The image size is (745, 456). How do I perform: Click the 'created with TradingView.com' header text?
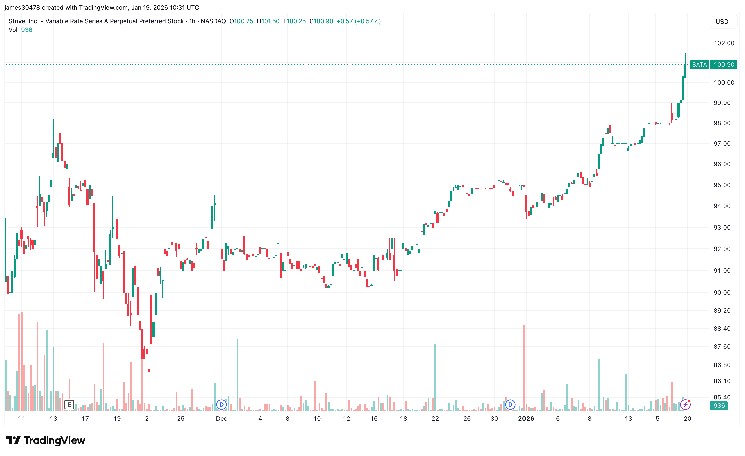[70, 9]
